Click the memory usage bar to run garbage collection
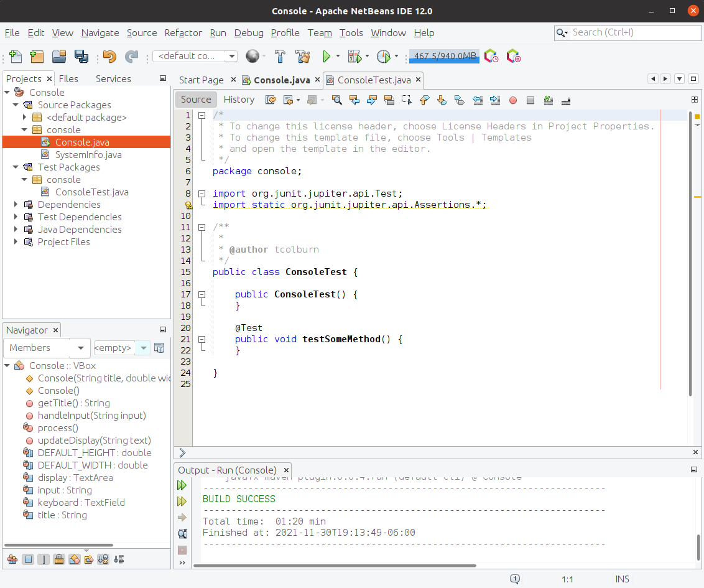 tap(444, 57)
